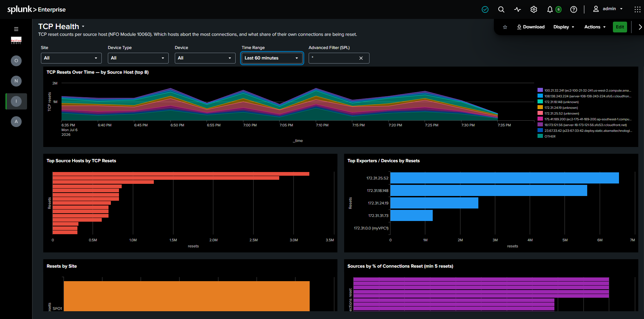Click legend entry 18.173.121.56
Viewport: 644px width, 319px height.
click(x=586, y=125)
